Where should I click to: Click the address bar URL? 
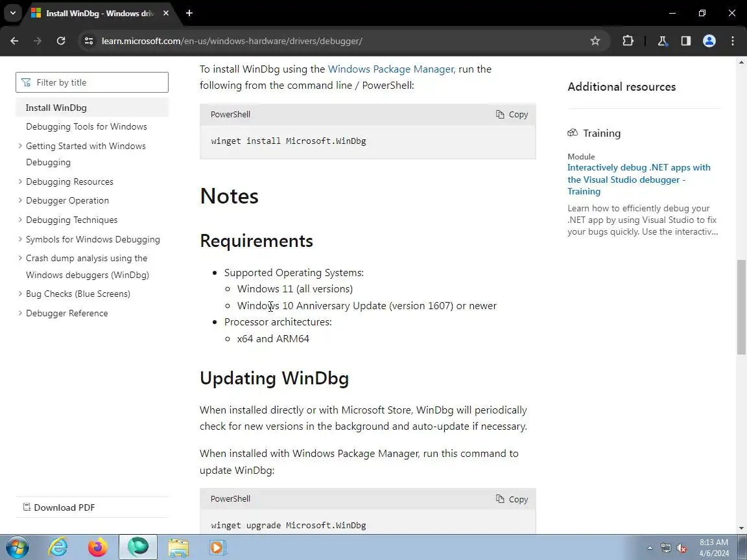pos(232,41)
